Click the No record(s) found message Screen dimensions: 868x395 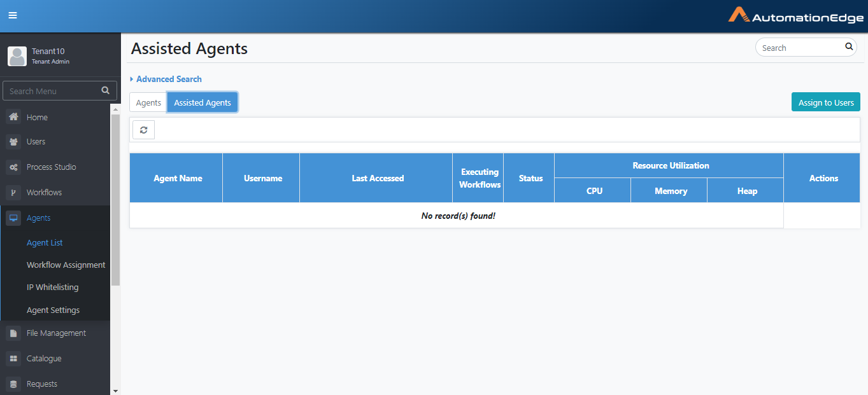click(458, 216)
